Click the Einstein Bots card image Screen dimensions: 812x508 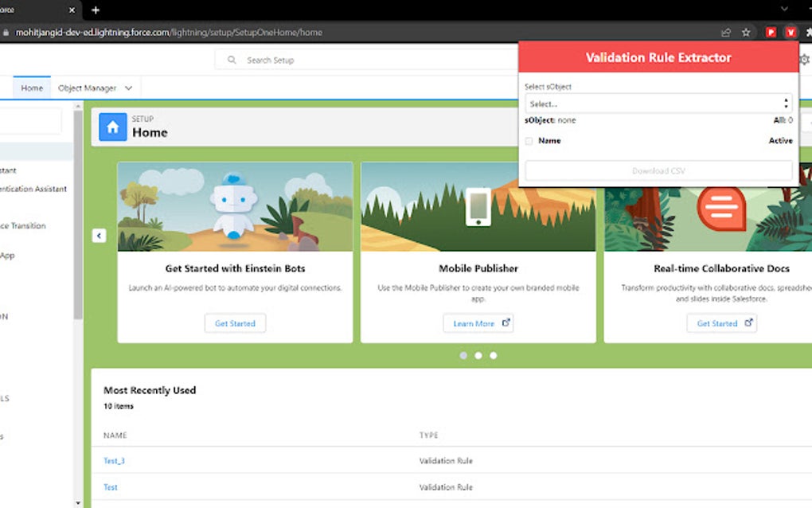click(235, 206)
